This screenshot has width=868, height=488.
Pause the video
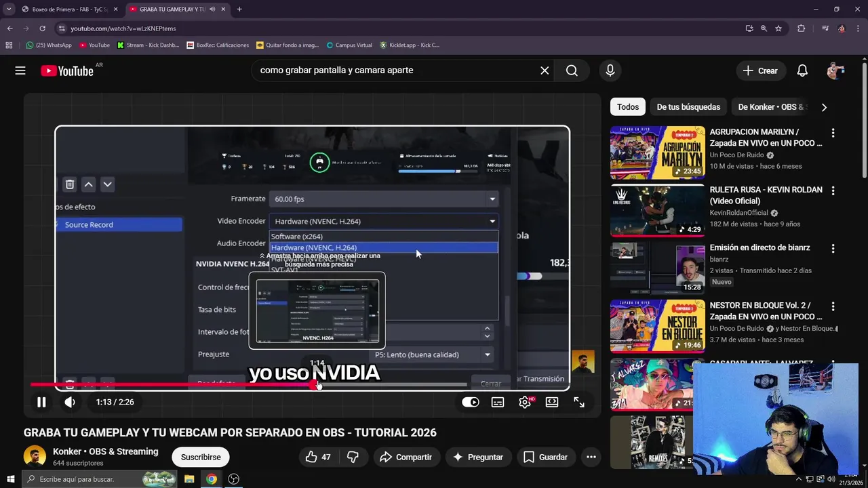tap(41, 402)
